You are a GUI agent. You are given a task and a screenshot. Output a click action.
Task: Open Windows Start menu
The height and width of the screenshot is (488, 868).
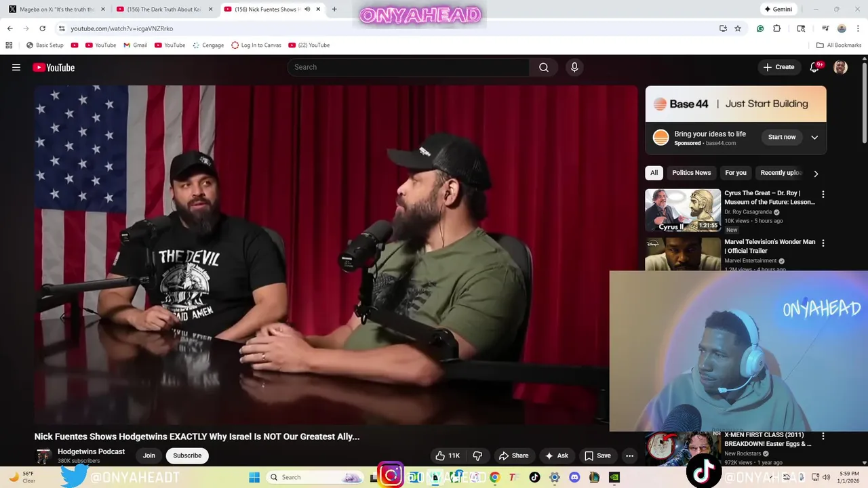254,477
